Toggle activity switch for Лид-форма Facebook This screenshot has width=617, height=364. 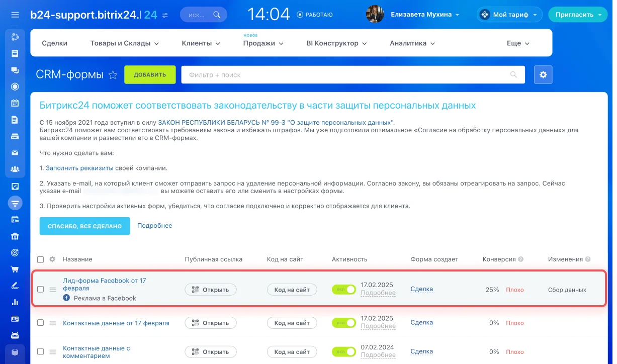coord(343,289)
